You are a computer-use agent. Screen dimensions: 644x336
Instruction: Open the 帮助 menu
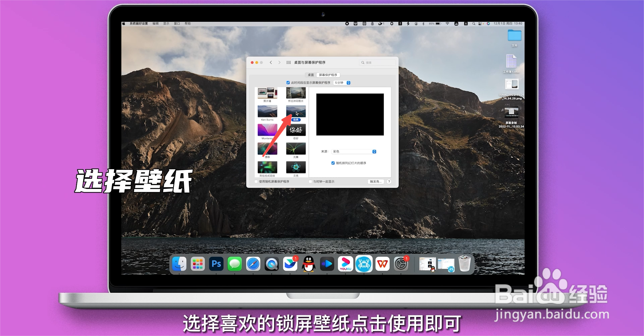[187, 23]
